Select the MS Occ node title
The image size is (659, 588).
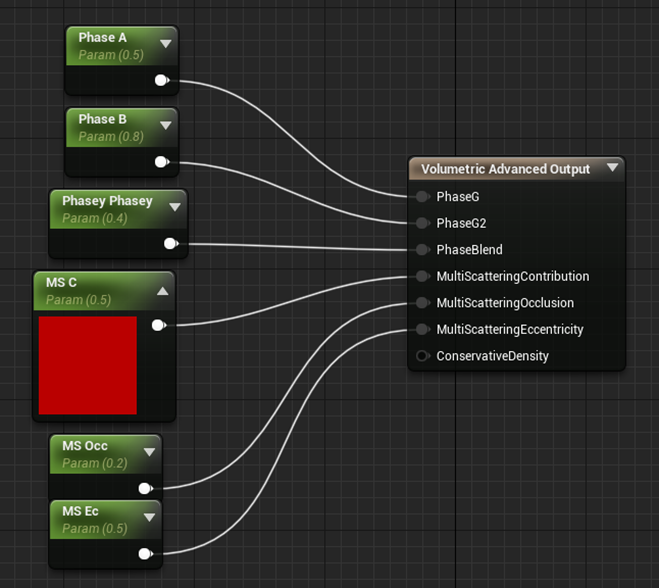[x=85, y=446]
